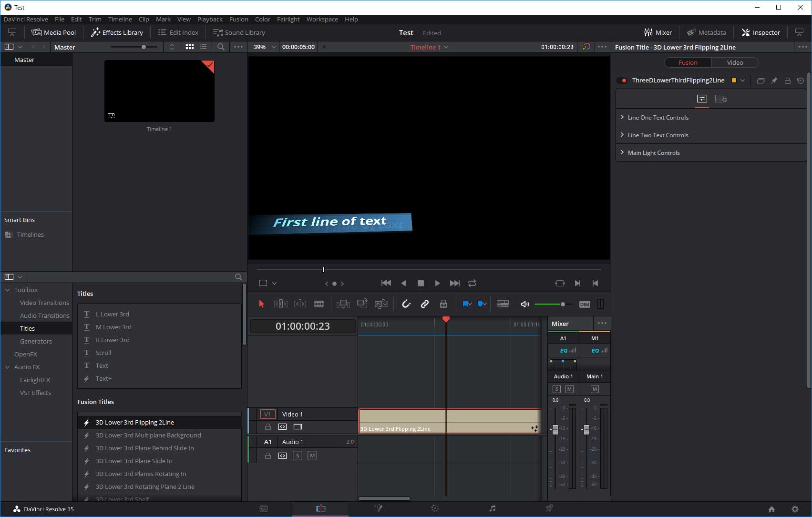
Task: Toggle the DIM volume button
Action: coord(585,304)
